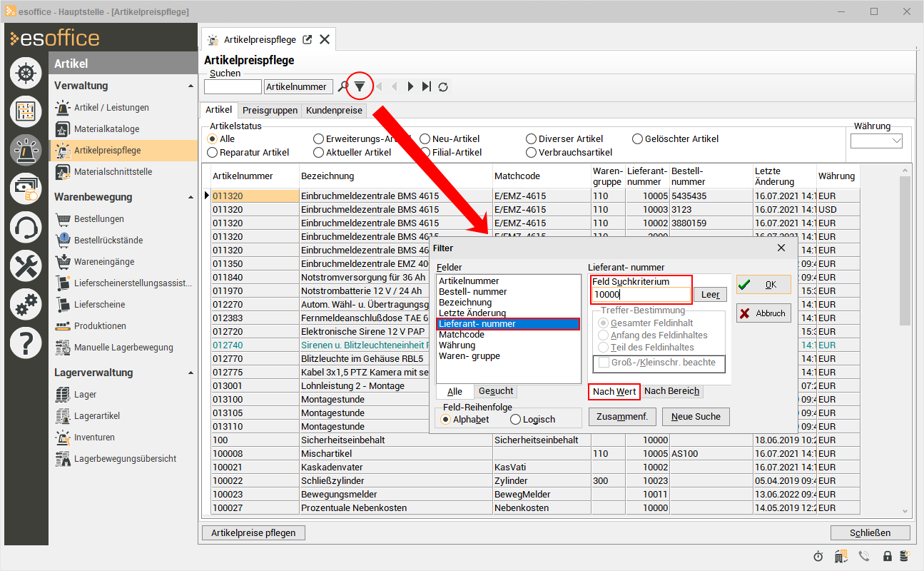Open the question mark help module
The image size is (924, 571).
point(26,344)
